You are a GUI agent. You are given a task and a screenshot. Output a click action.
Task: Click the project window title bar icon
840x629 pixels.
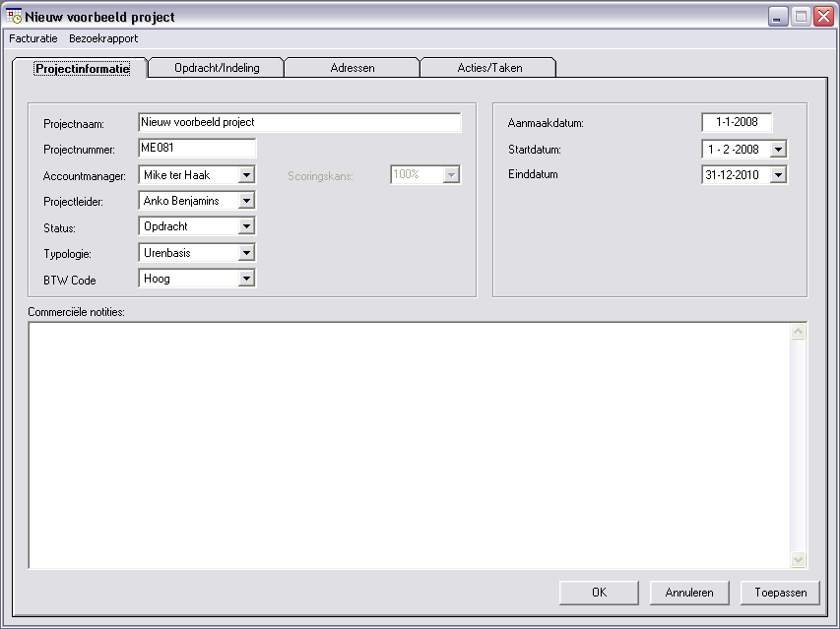[14, 17]
